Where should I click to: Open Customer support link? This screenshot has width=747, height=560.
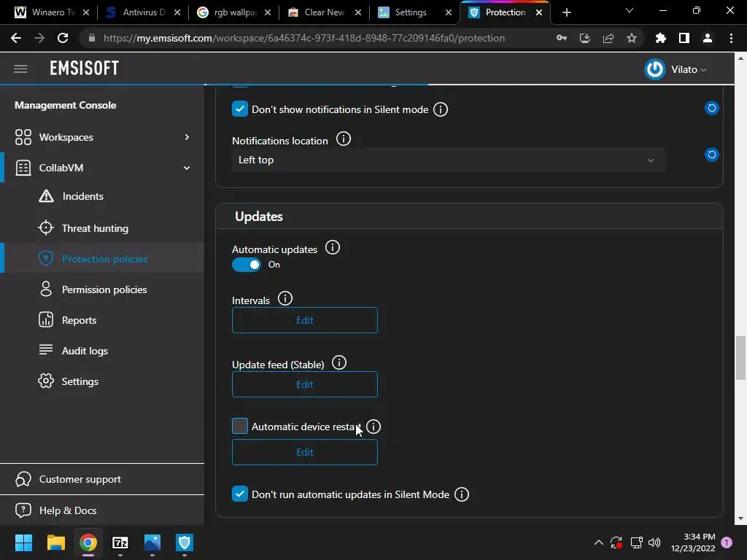80,480
